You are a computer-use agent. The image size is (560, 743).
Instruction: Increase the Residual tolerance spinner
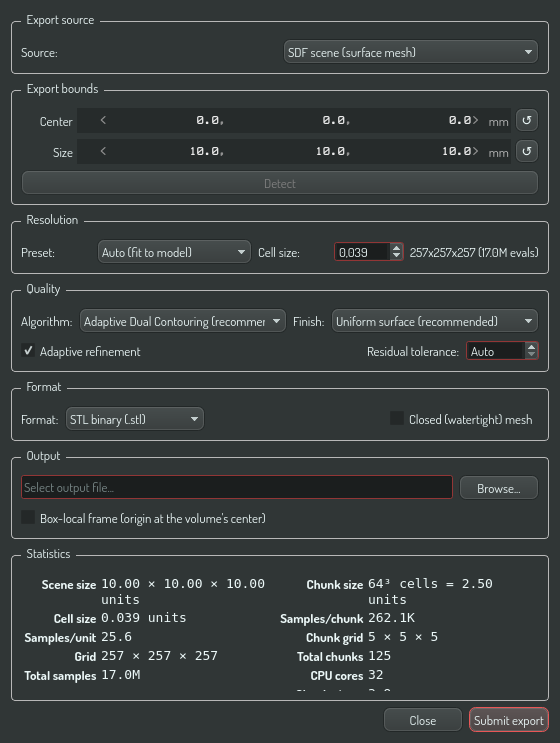point(532,347)
